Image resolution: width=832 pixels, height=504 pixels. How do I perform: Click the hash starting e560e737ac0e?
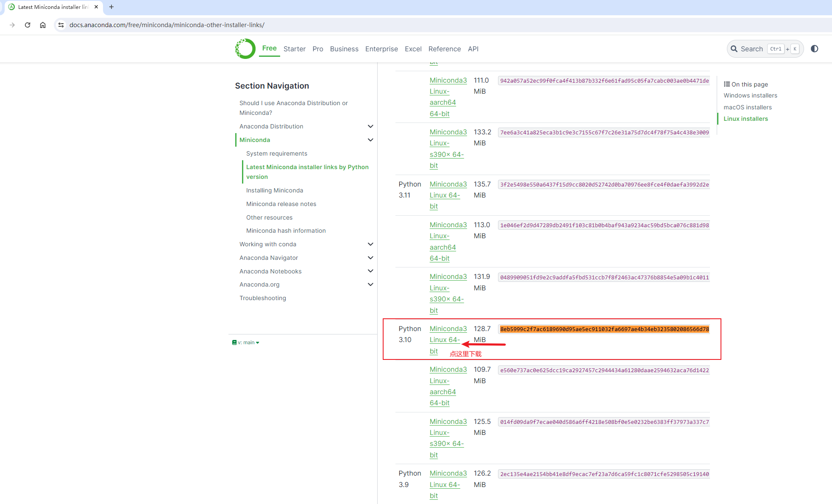pos(604,370)
